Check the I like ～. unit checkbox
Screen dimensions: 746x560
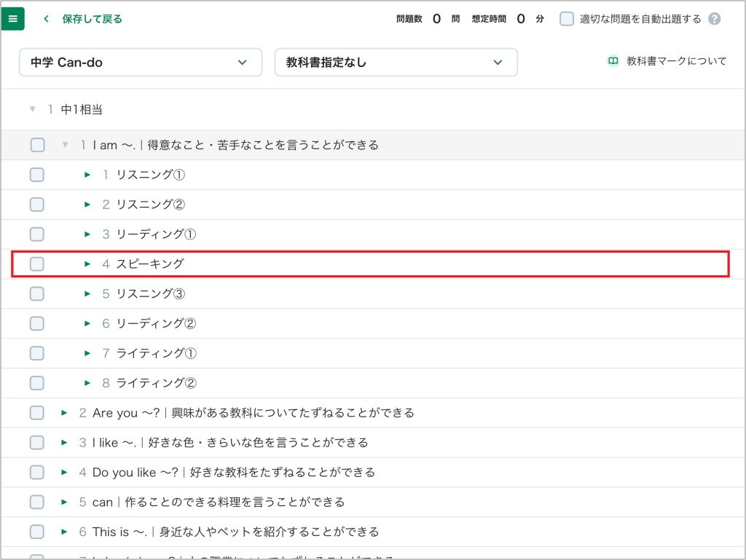37,443
